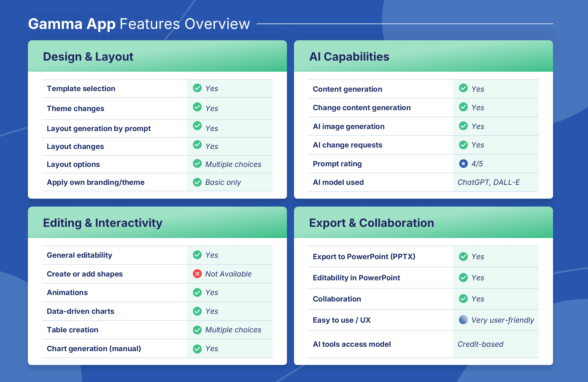
Task: Click check icon for Change content generation
Action: (x=463, y=107)
